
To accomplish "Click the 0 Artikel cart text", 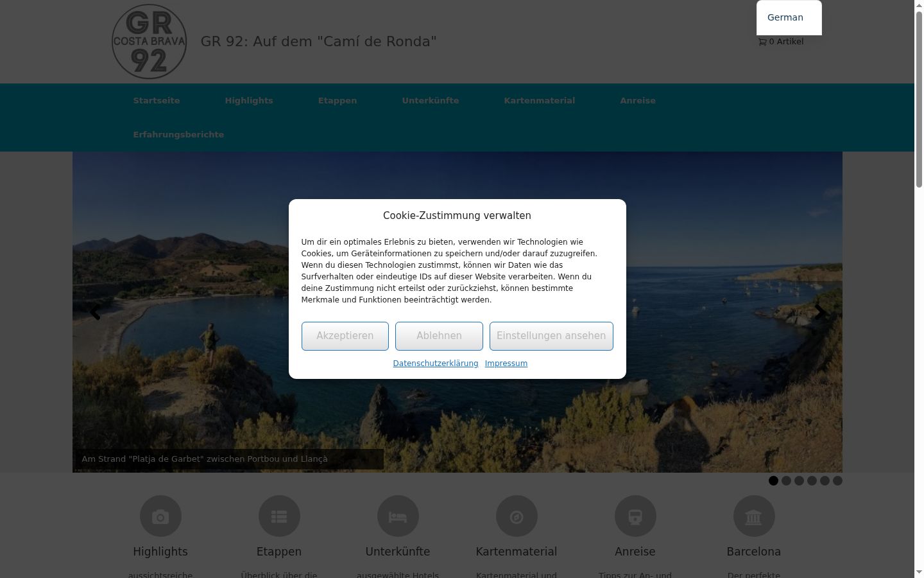I will point(786,42).
